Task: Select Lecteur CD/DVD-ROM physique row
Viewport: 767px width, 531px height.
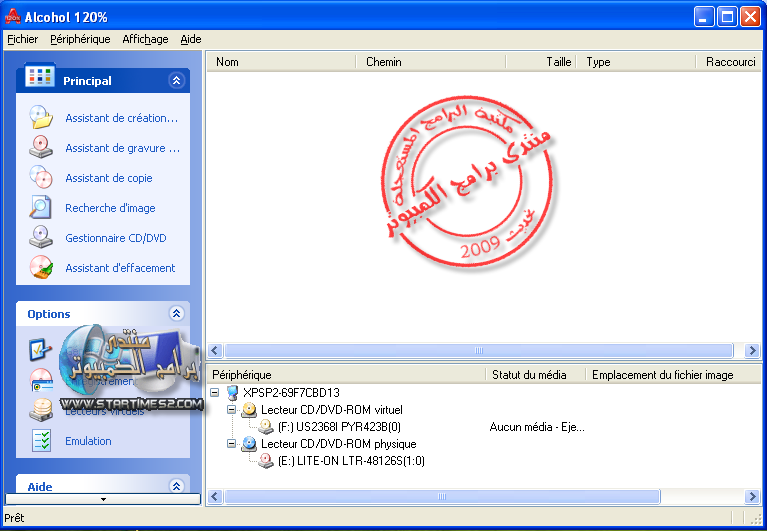Action: 338,444
